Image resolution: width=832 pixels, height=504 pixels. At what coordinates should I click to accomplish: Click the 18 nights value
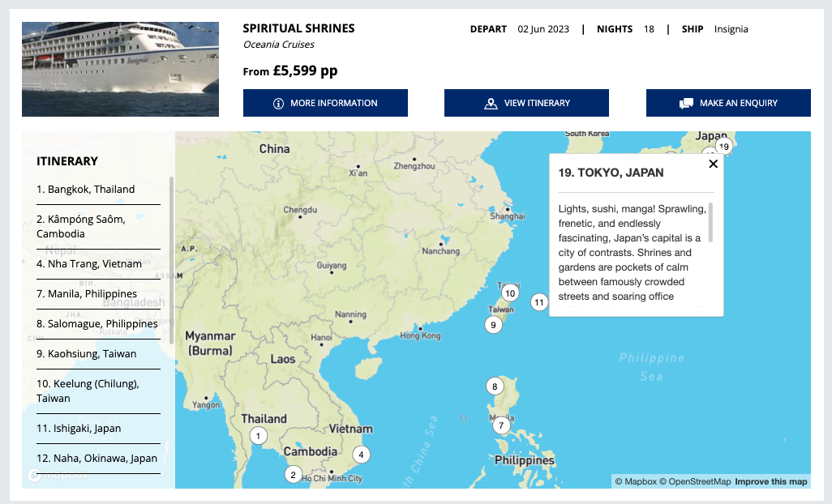(649, 29)
